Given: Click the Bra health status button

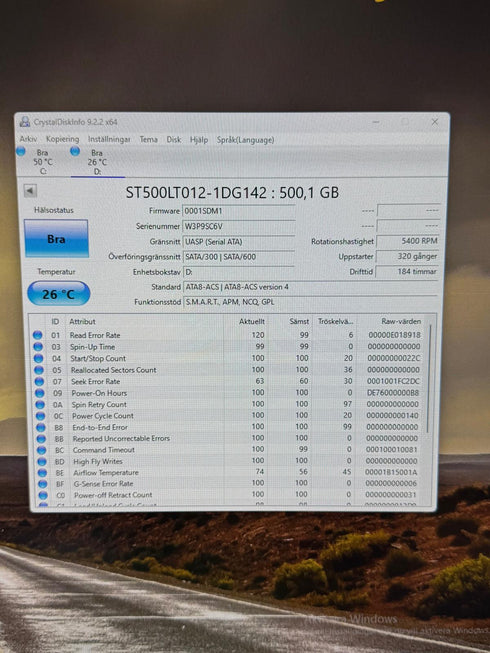Looking at the screenshot, I should point(56,239).
